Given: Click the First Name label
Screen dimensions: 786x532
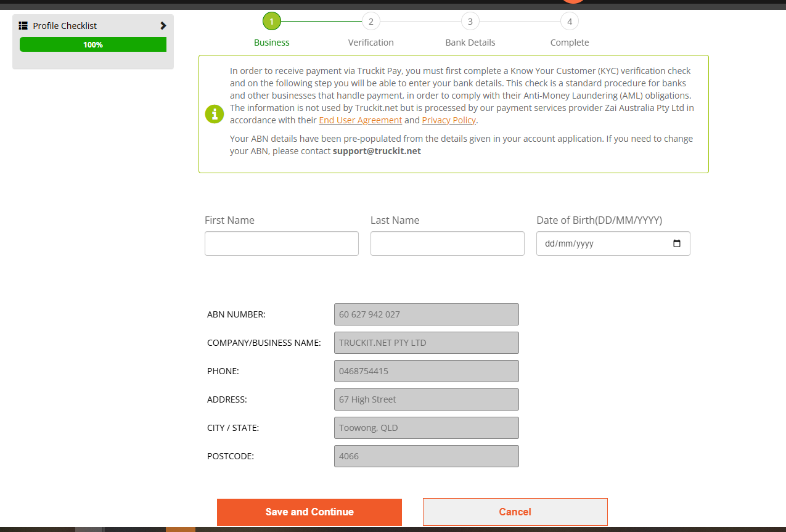Looking at the screenshot, I should click(x=229, y=220).
